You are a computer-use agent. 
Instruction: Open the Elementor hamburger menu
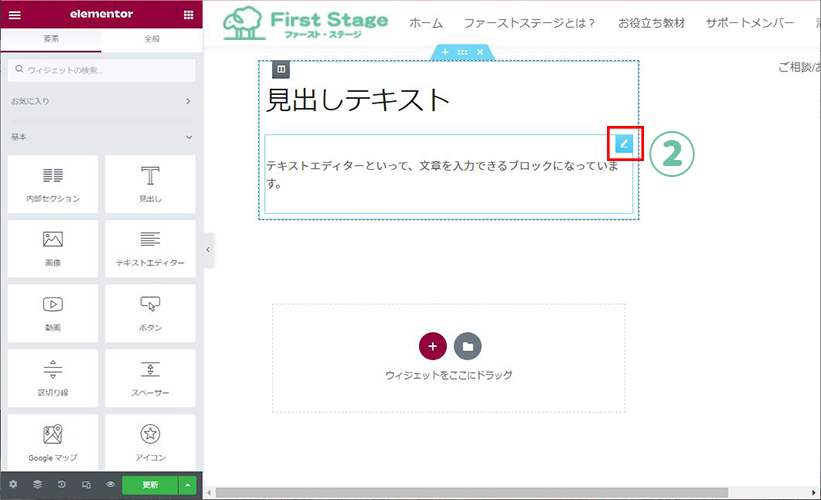14,15
